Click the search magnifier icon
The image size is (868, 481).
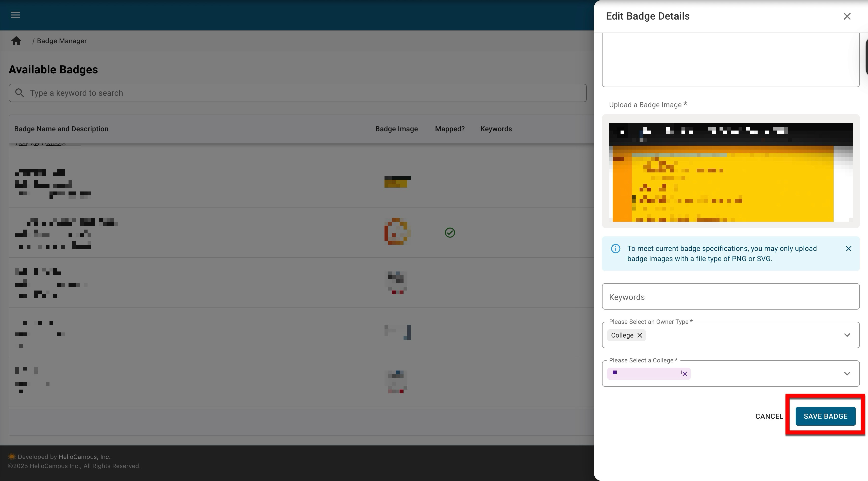pos(20,93)
